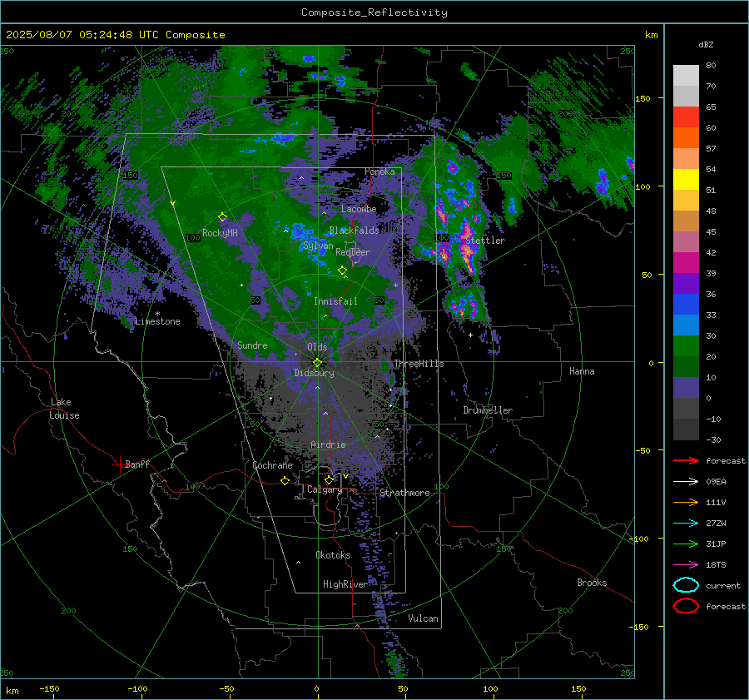Viewport: 749px width, 700px height.
Task: Click the Vulcan city label
Action: 423,618
